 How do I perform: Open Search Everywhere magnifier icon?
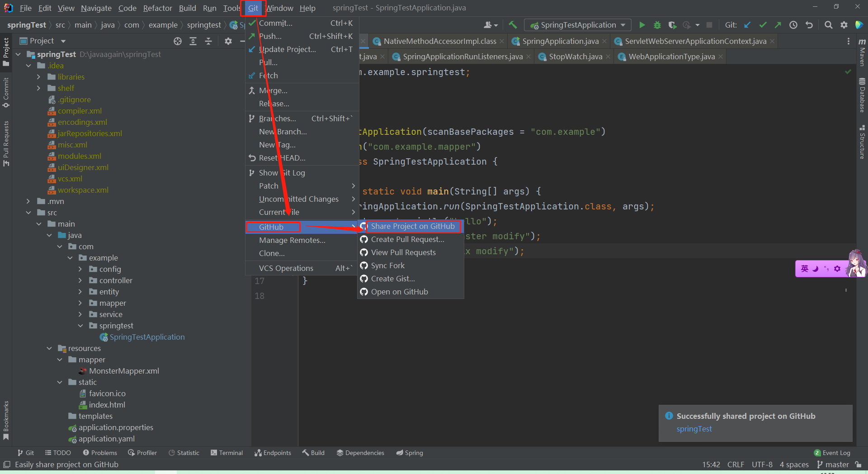(828, 25)
